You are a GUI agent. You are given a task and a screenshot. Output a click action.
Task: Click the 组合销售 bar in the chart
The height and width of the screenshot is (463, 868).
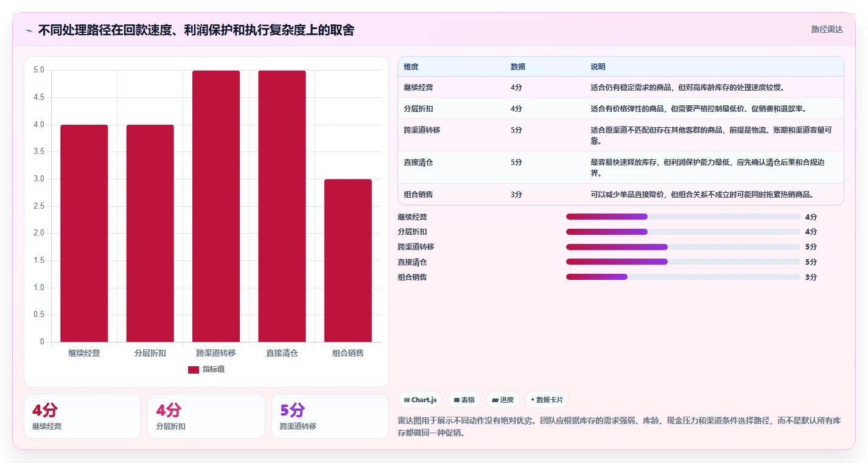point(348,260)
